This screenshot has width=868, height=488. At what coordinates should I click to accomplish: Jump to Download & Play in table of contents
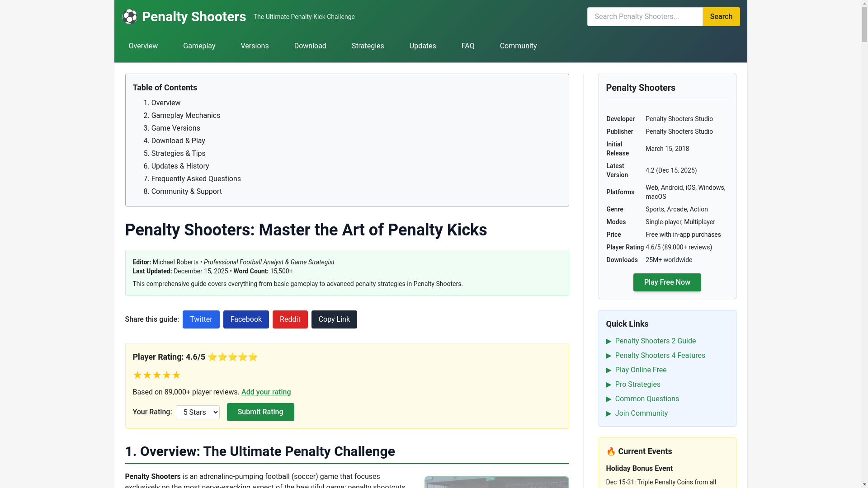[178, 141]
